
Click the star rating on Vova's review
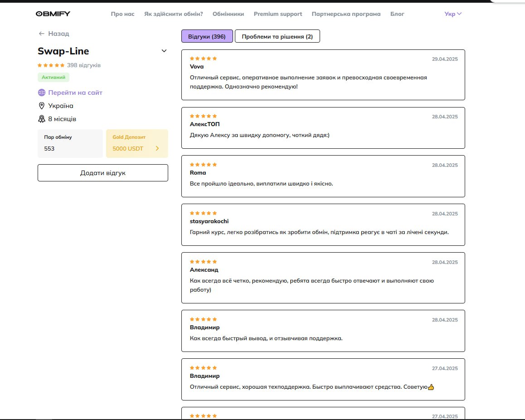pos(203,58)
